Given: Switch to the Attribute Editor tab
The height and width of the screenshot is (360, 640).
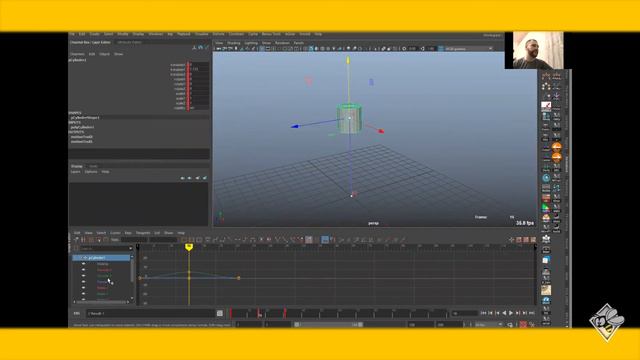Looking at the screenshot, I should (x=129, y=42).
